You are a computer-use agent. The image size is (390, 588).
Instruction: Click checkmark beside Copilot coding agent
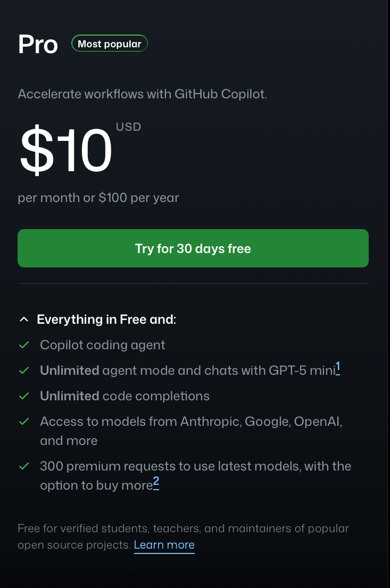coord(23,345)
